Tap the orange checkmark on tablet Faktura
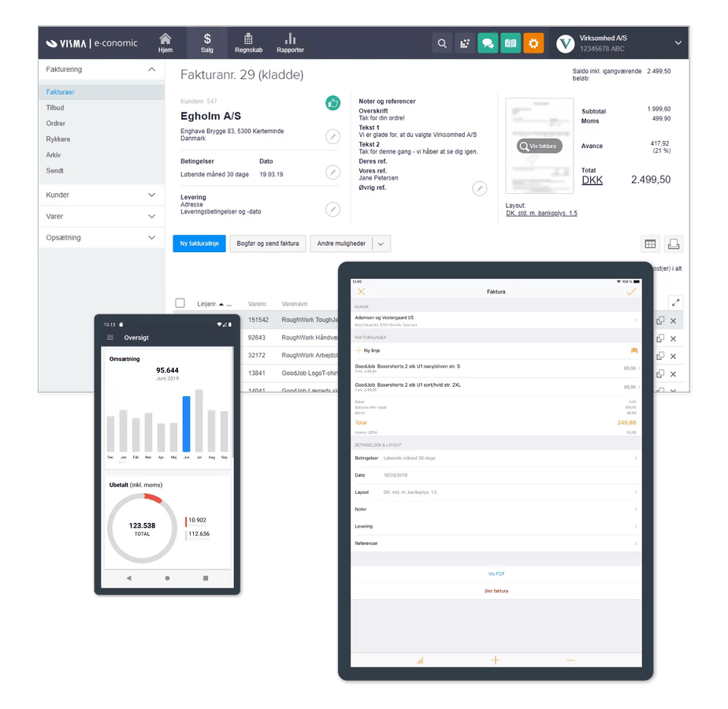728x709 pixels. coord(631,291)
